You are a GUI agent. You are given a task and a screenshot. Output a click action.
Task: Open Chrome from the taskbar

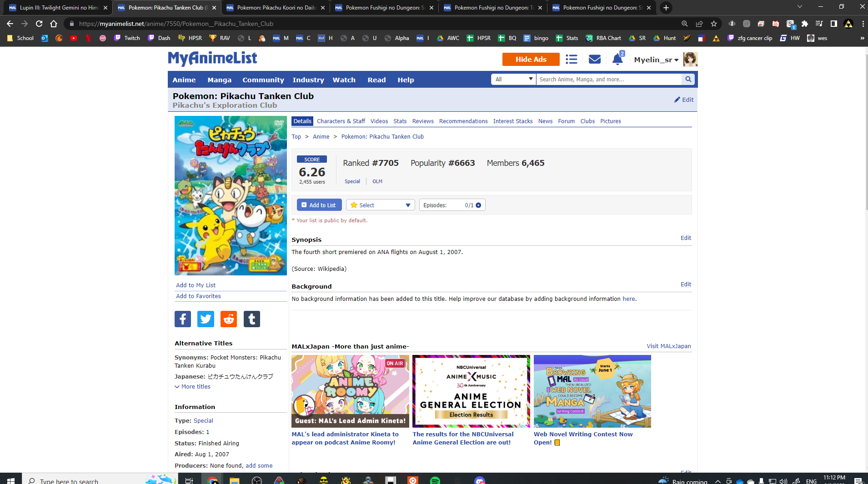coord(212,480)
